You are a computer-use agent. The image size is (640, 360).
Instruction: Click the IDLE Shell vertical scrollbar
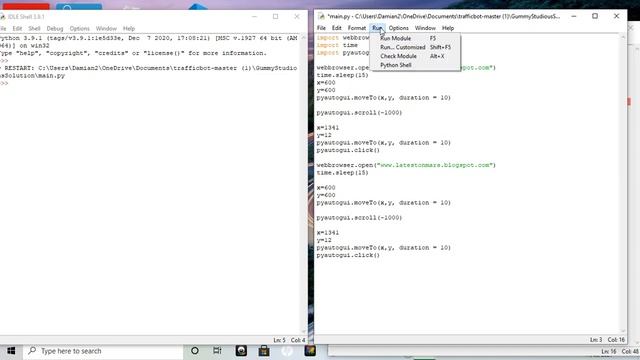[x=304, y=184]
